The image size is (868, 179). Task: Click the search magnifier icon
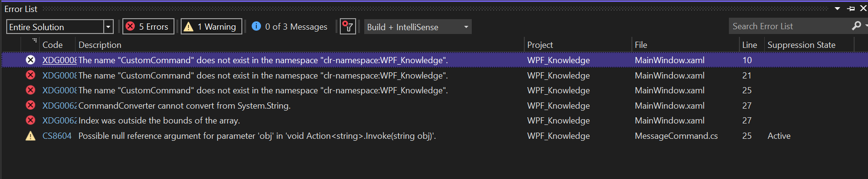coord(857,26)
